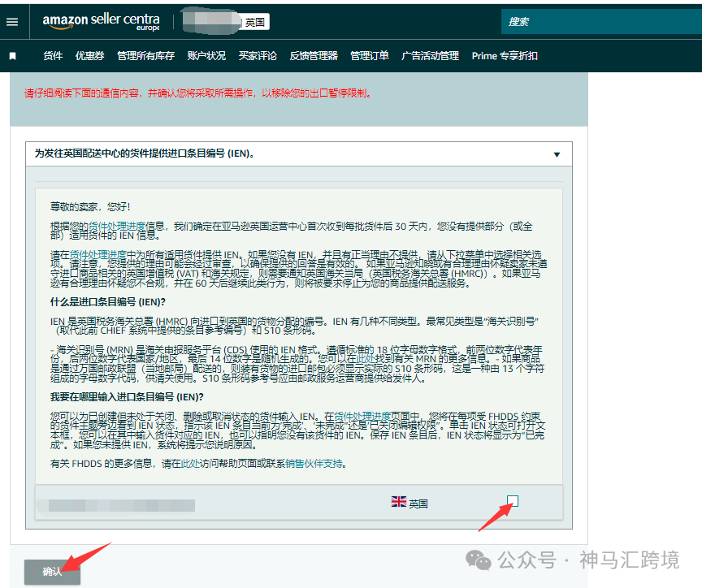Click the red notice starting 请仔细阅读下面的通信内容

198,93
